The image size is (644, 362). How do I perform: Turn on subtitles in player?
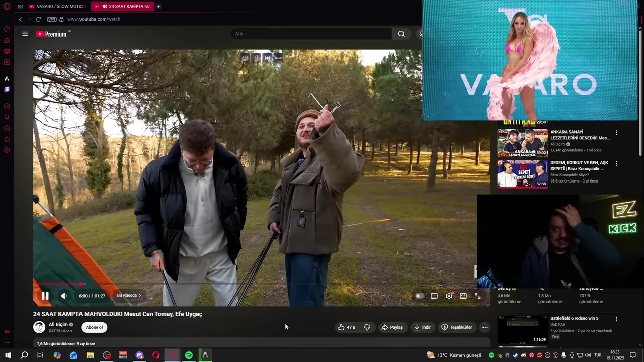434,296
